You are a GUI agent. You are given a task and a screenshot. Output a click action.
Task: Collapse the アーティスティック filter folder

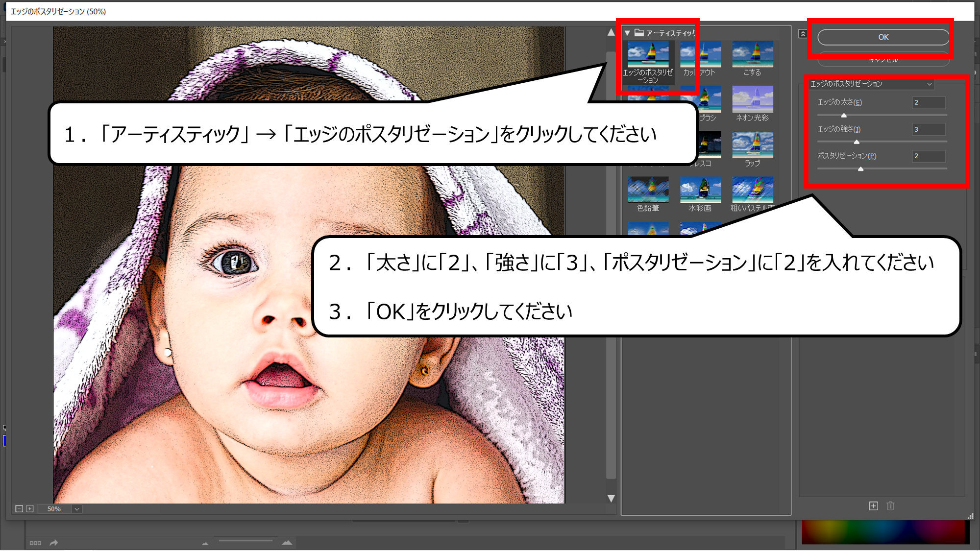click(x=627, y=33)
